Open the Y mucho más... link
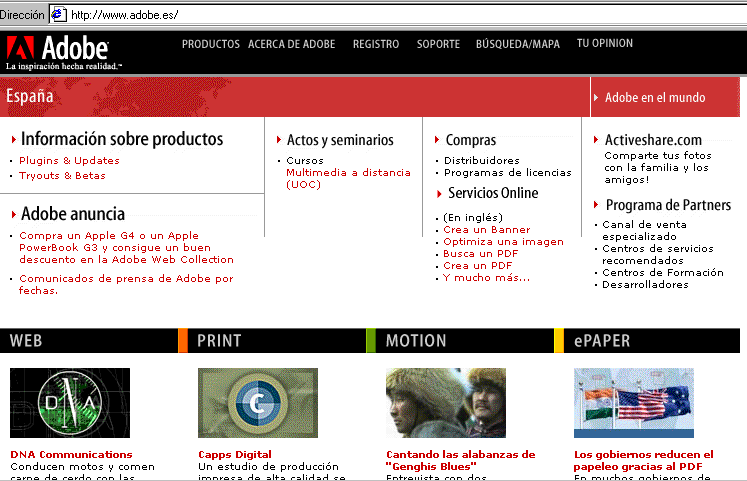Screen dimensions: 747x481 click(486, 278)
